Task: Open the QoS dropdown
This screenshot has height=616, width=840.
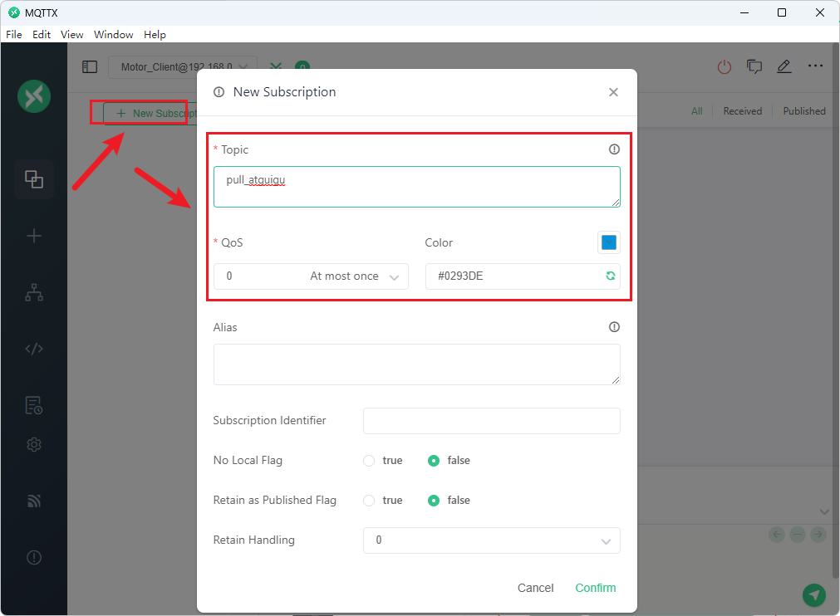Action: coord(311,276)
